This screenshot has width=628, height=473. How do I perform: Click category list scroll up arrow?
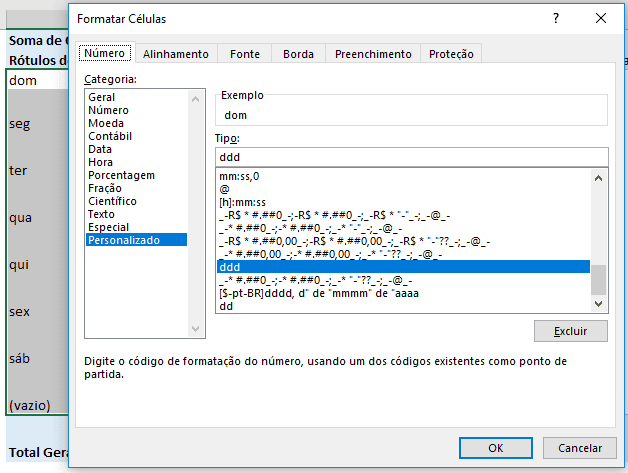(x=195, y=99)
